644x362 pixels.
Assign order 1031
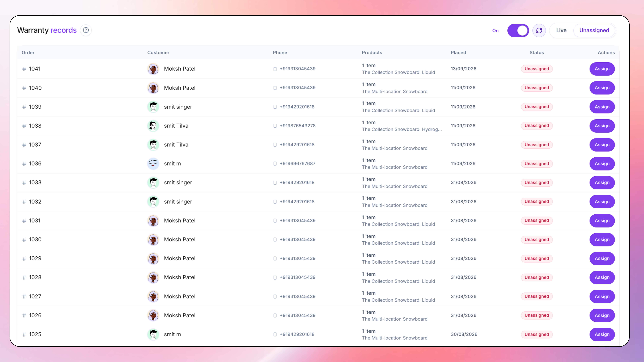click(602, 221)
